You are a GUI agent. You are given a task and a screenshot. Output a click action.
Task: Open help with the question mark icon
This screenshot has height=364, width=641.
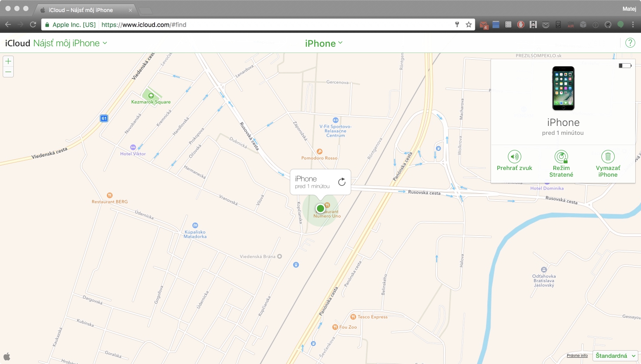pos(630,43)
